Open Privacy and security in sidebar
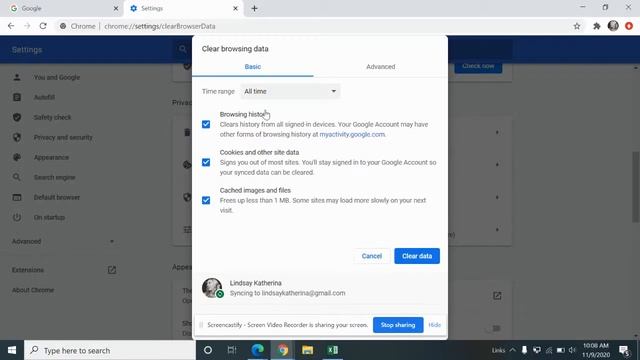This screenshot has height=360, width=640. 63,137
